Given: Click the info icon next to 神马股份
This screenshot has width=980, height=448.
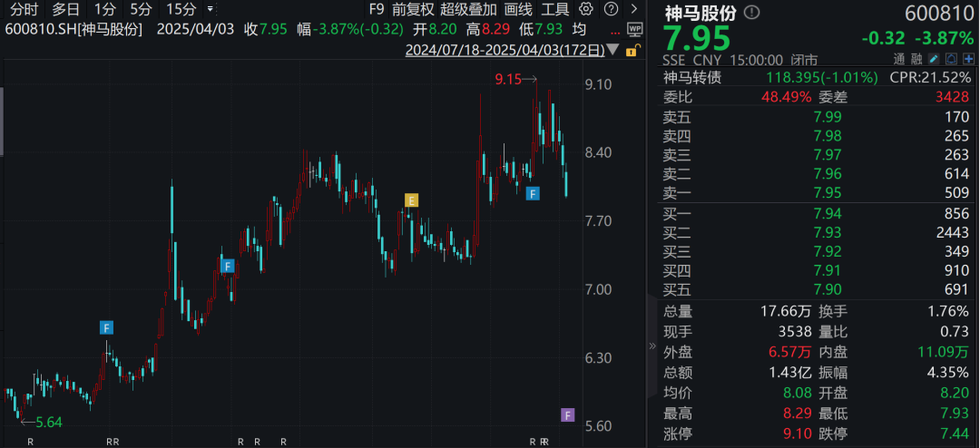Looking at the screenshot, I should click(752, 12).
